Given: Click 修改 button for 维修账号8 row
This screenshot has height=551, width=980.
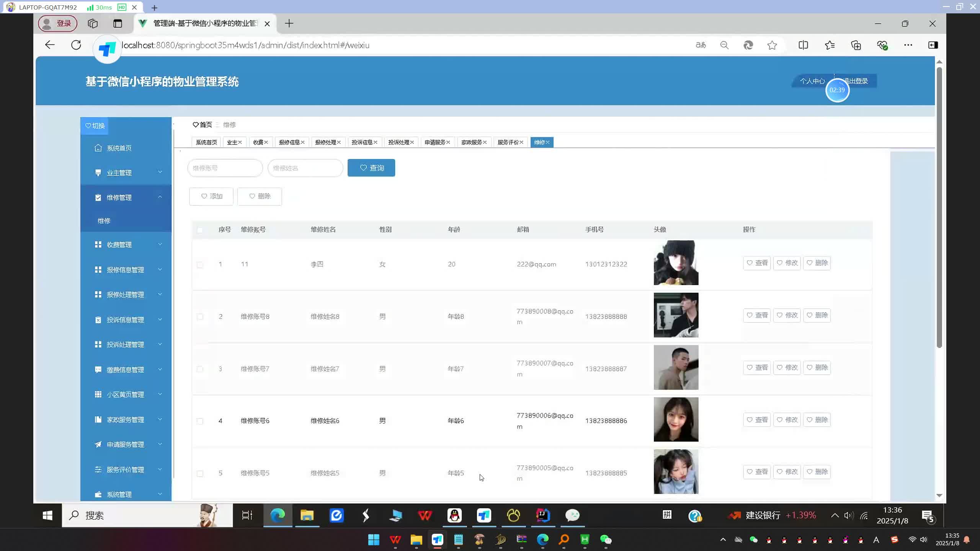Looking at the screenshot, I should pyautogui.click(x=787, y=315).
